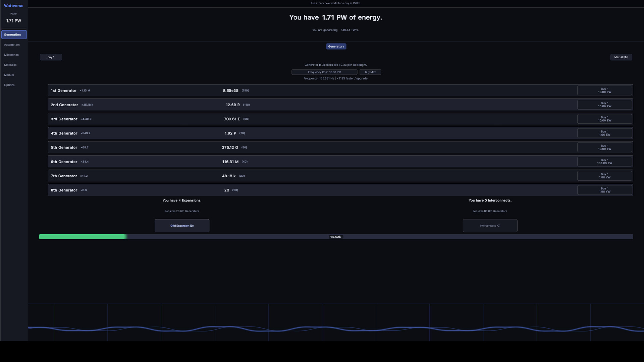Click the 7th Generator amount 48.18 k

[229, 176]
